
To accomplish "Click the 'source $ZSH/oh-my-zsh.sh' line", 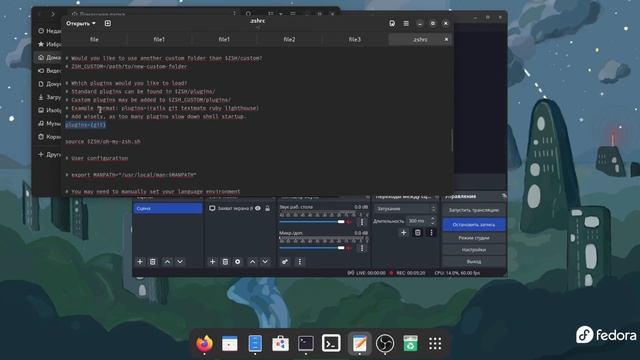I will coord(103,142).
